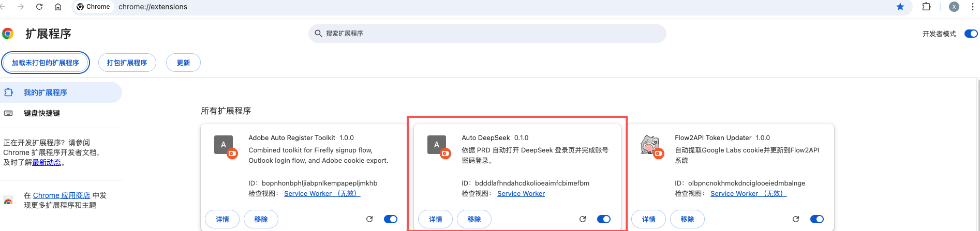Viewport: 980px width, 231px height.
Task: Disable the Auto DeepSeek extension toggle
Action: click(604, 219)
